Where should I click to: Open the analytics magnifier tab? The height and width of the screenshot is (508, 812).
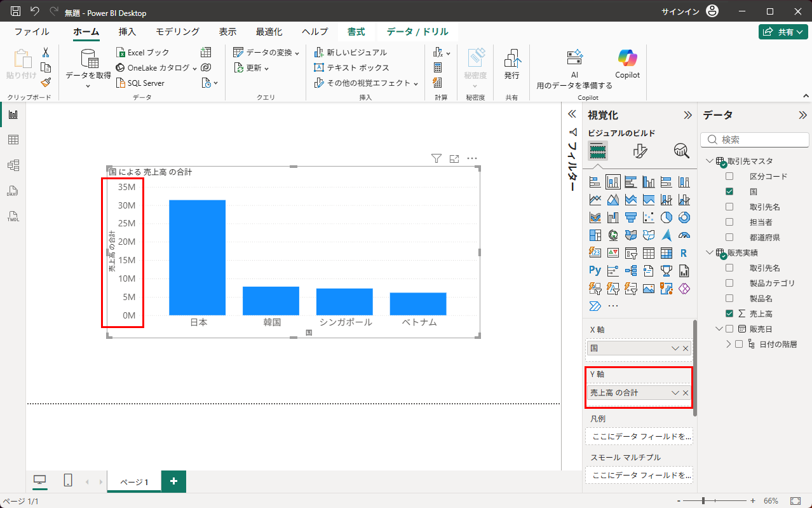682,151
